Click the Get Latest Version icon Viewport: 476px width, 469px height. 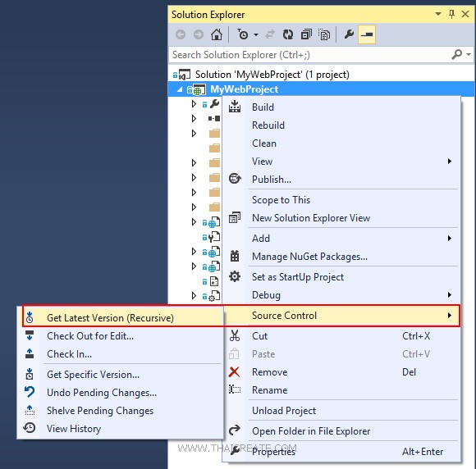[30, 317]
